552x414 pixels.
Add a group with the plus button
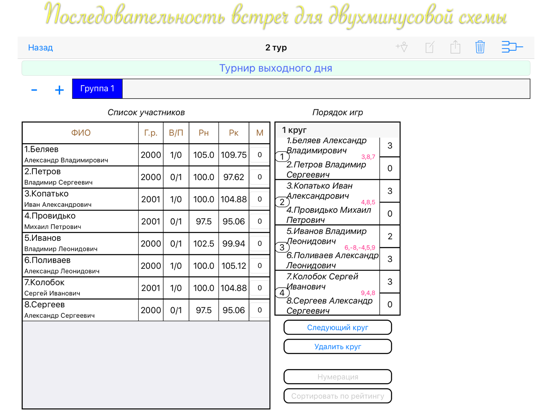pyautogui.click(x=59, y=90)
